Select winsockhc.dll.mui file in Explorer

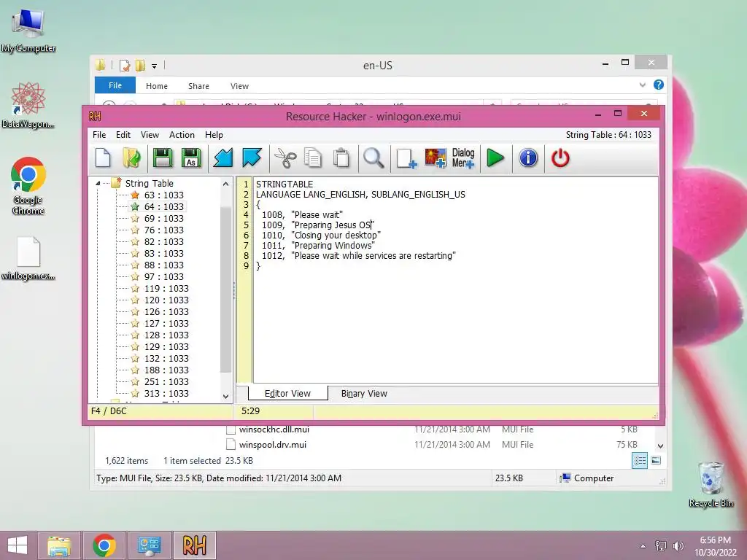pos(274,429)
